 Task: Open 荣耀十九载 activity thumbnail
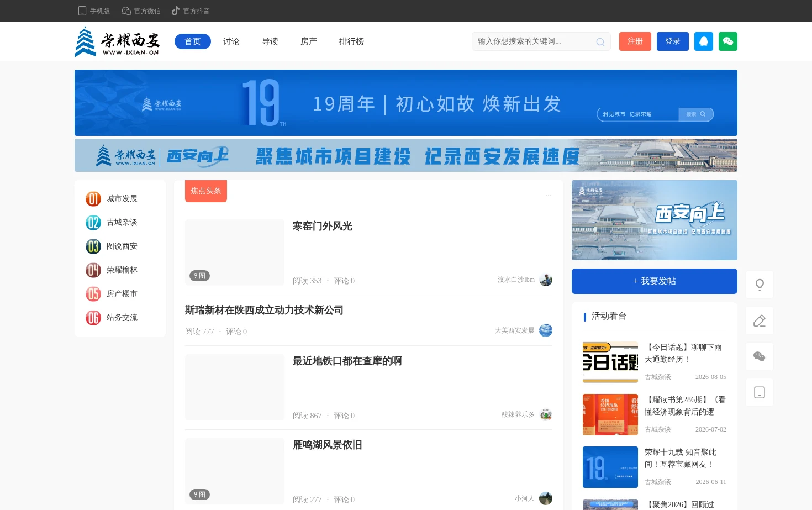tap(610, 467)
